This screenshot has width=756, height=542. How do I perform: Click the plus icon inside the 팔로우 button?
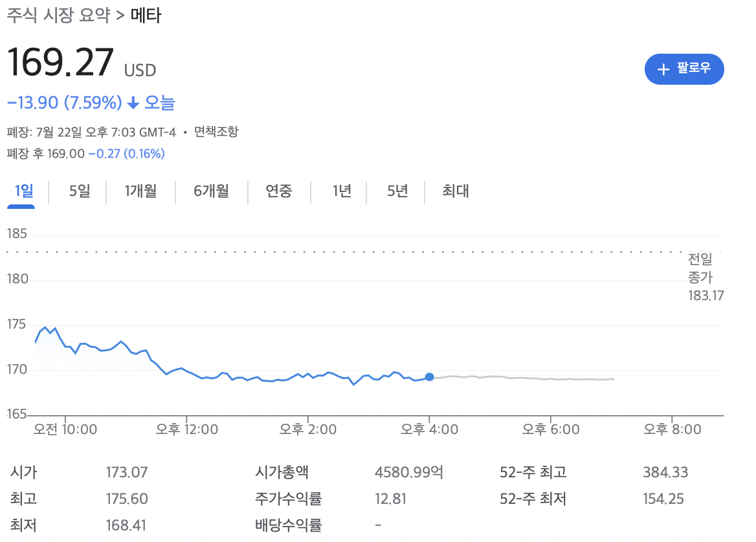(x=664, y=69)
